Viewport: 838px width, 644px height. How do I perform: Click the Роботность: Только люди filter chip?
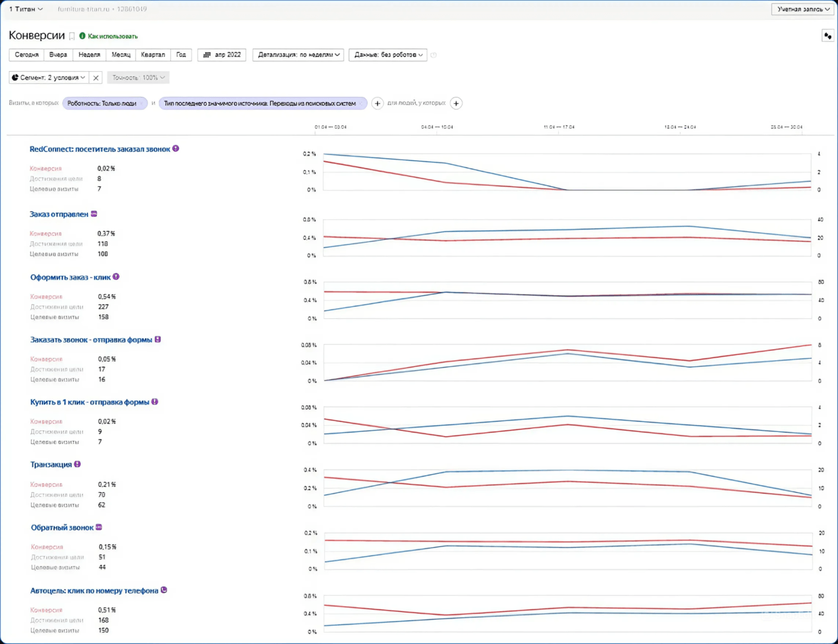pyautogui.click(x=102, y=103)
